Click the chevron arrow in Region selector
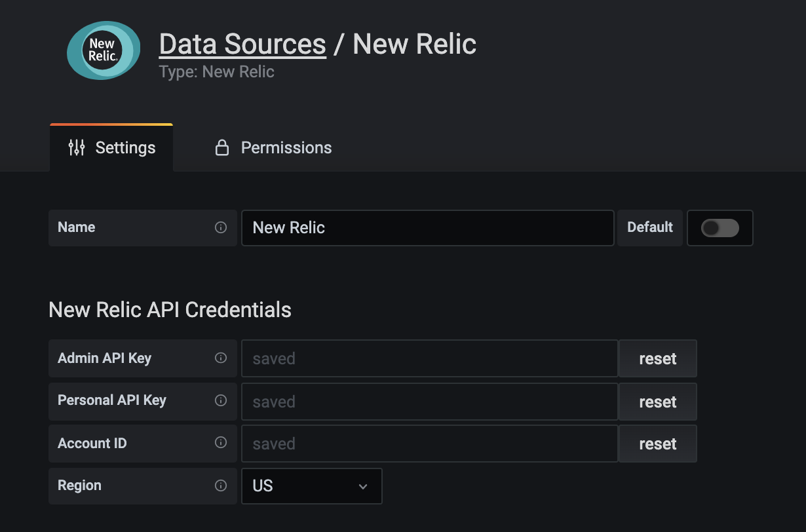The image size is (806, 532). [x=363, y=486]
